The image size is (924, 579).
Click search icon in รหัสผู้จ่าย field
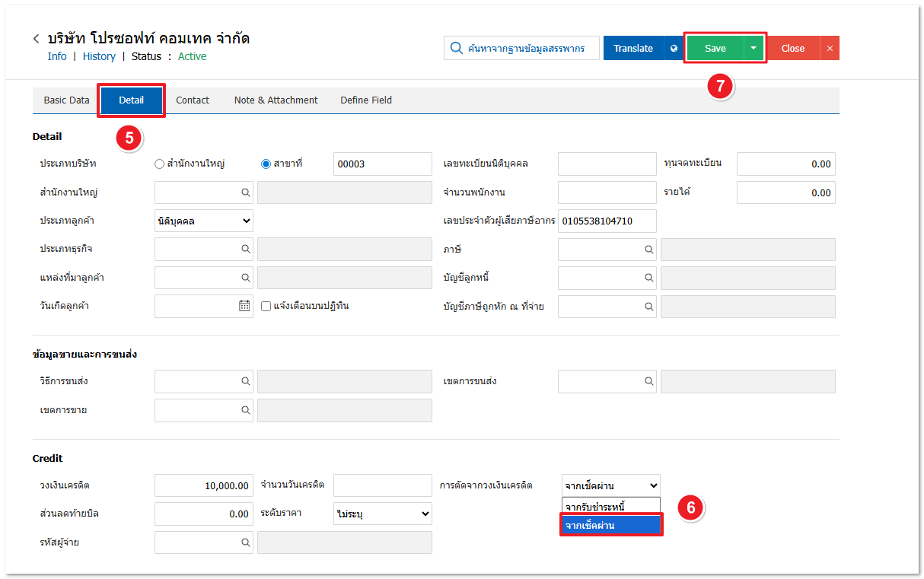click(246, 542)
